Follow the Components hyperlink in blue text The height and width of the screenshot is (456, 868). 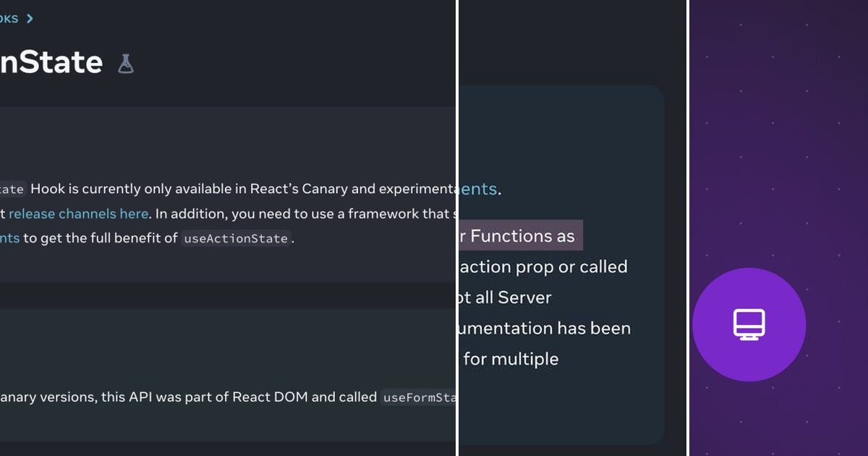tap(477, 188)
